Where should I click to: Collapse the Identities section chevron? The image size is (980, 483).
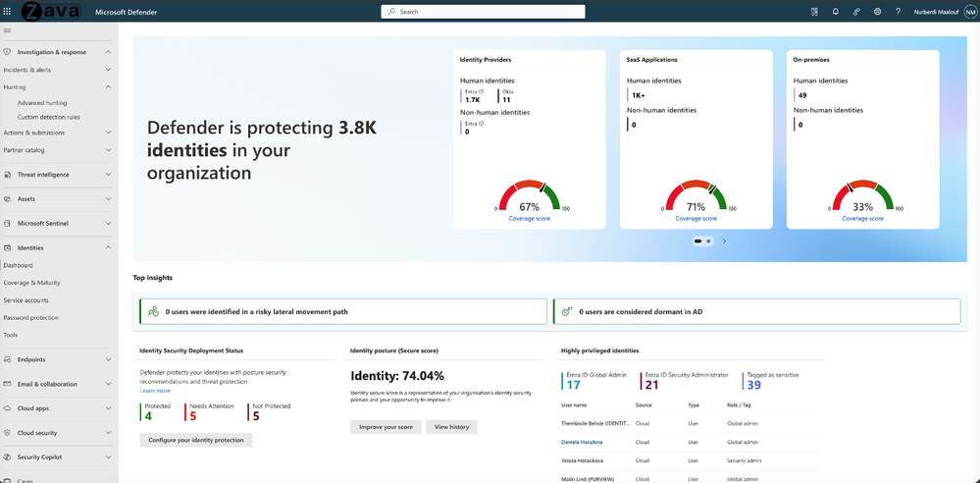tap(108, 247)
